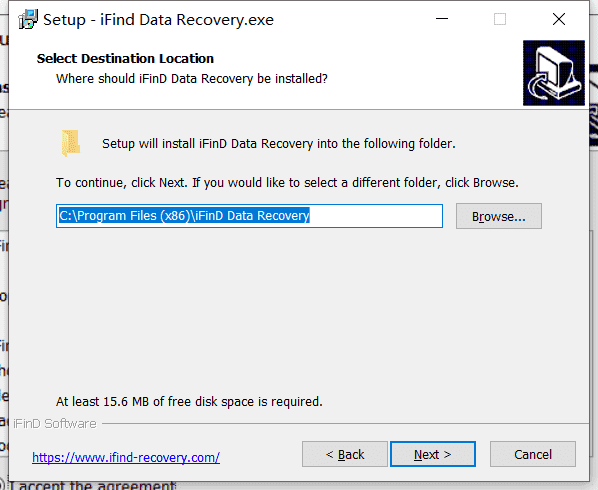Click the yellow folder icon
This screenshot has height=490, width=598.
coord(71,143)
